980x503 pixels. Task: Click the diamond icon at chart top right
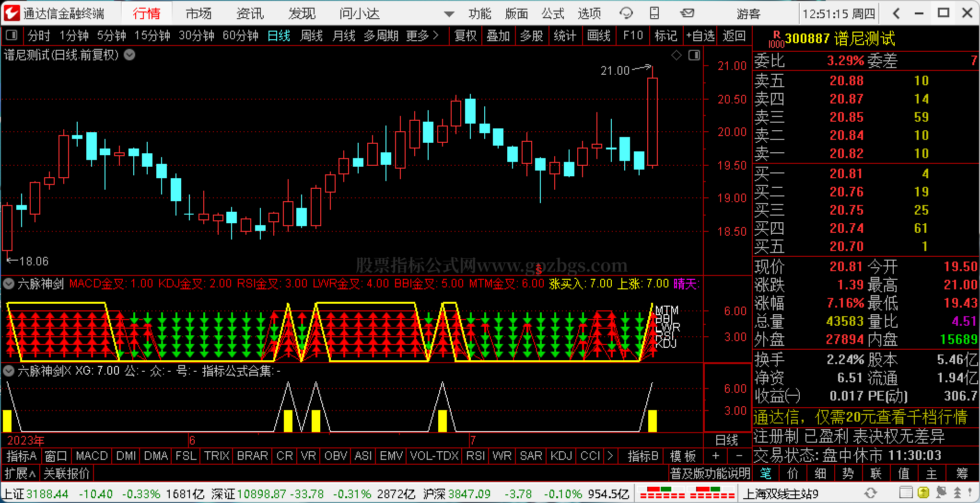click(677, 56)
